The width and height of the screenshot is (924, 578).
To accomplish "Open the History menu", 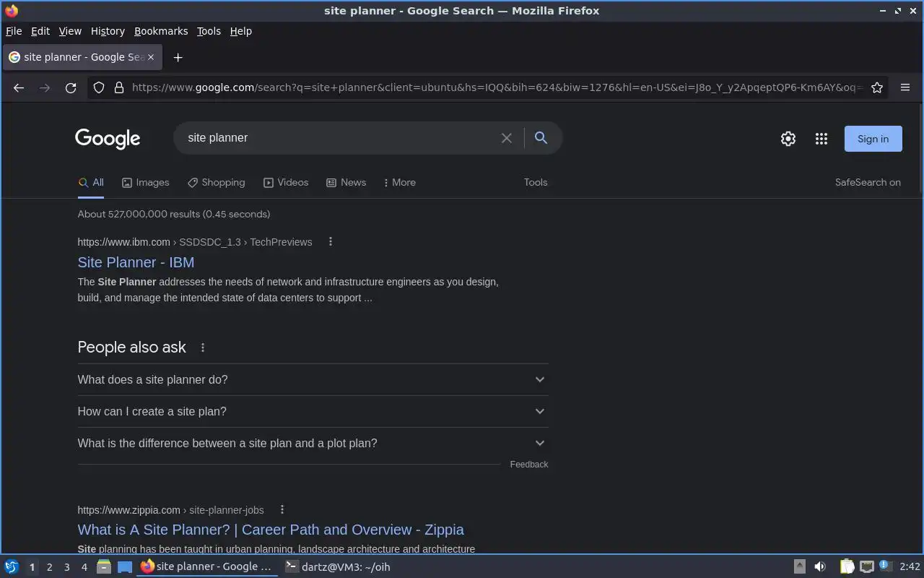I will pyautogui.click(x=108, y=31).
